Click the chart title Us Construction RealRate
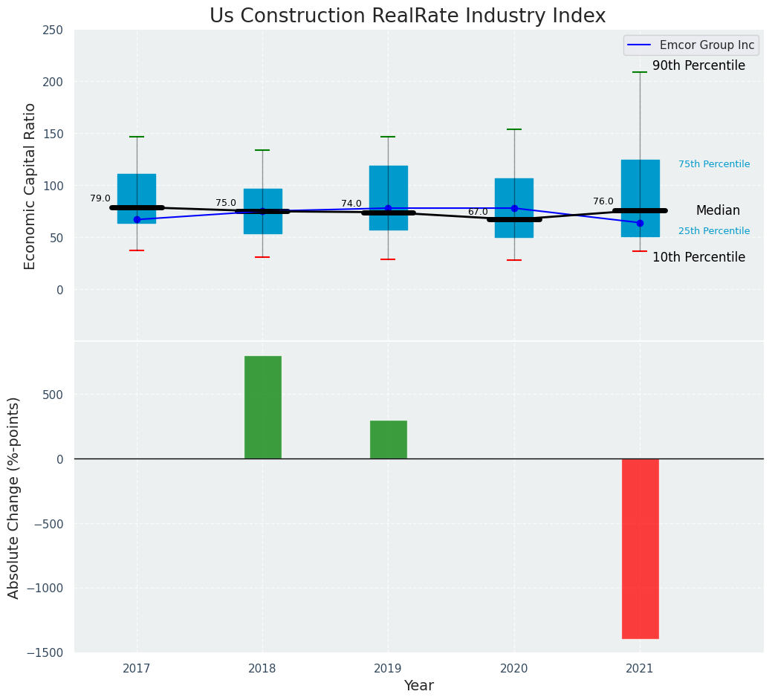Screen dimensions: 772x700 407,16
